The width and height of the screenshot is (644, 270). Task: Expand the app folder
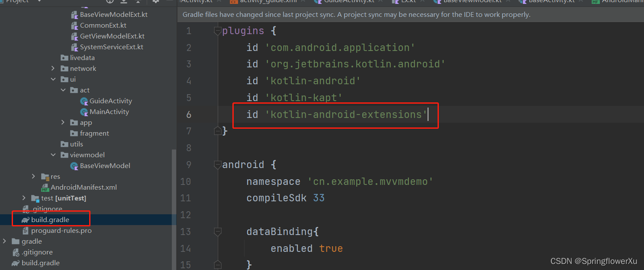pos(63,123)
